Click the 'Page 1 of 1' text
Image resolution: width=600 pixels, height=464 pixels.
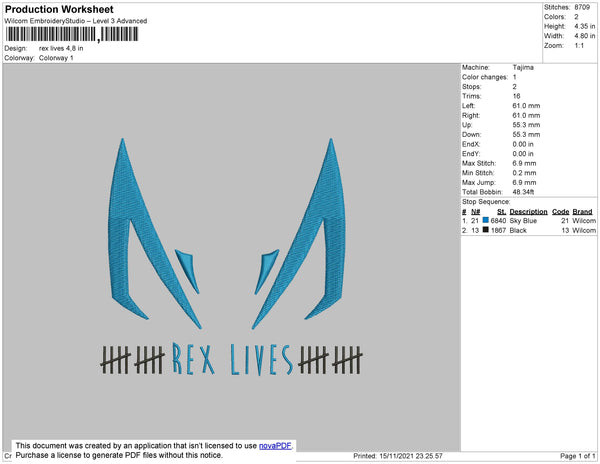pyautogui.click(x=577, y=456)
